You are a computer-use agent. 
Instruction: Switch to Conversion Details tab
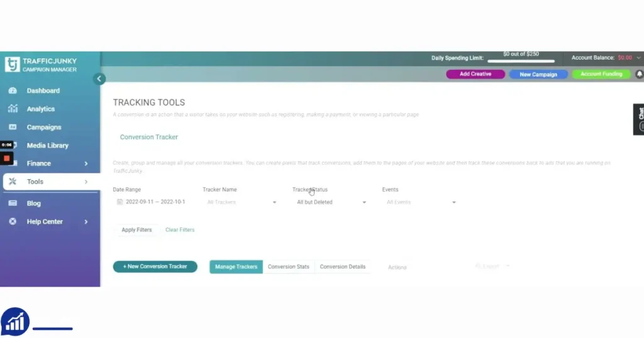343,266
